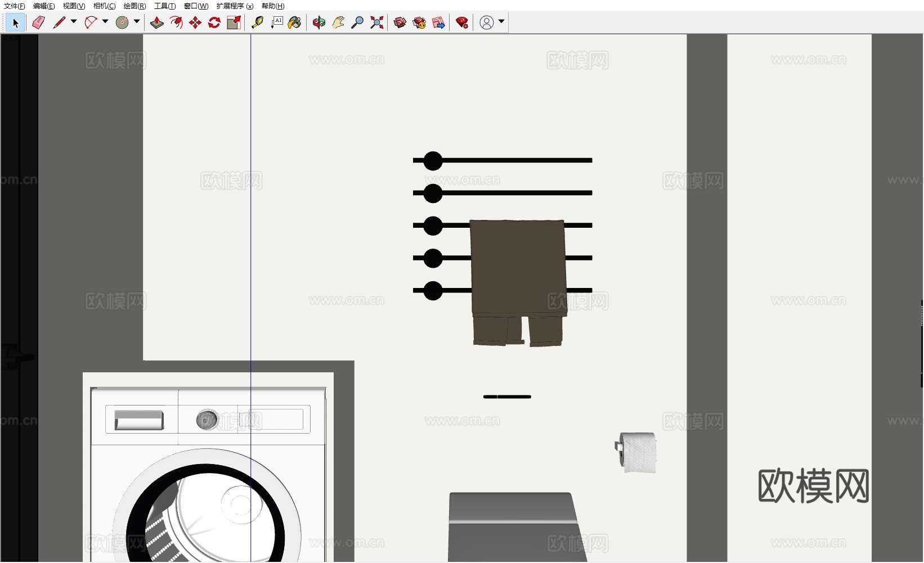Open the 文件(F) menu
The height and width of the screenshot is (563, 924).
pos(15,6)
